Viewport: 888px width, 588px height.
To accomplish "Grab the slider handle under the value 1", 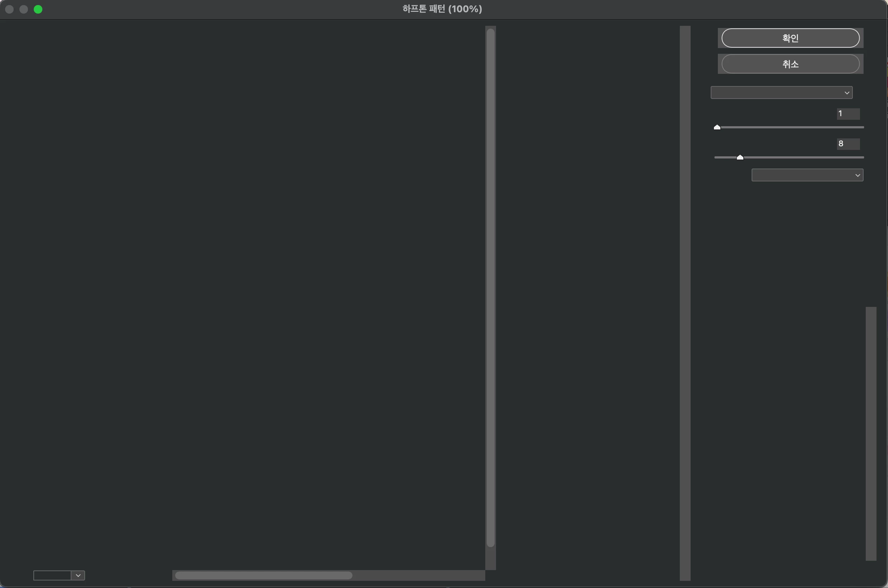I will coord(717,128).
